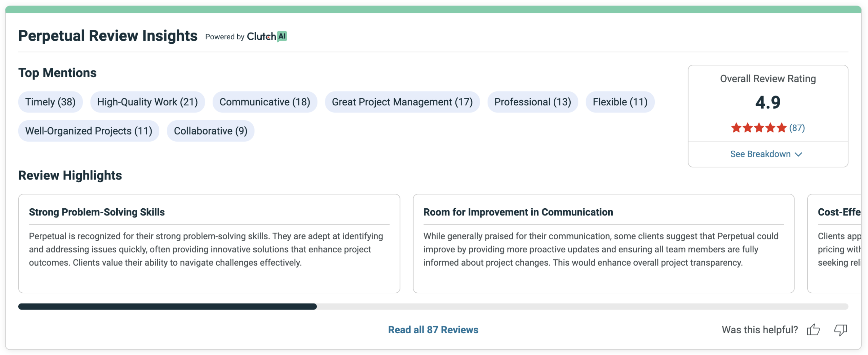
Task: Open the Read all 87 Reviews link
Action: (433, 330)
